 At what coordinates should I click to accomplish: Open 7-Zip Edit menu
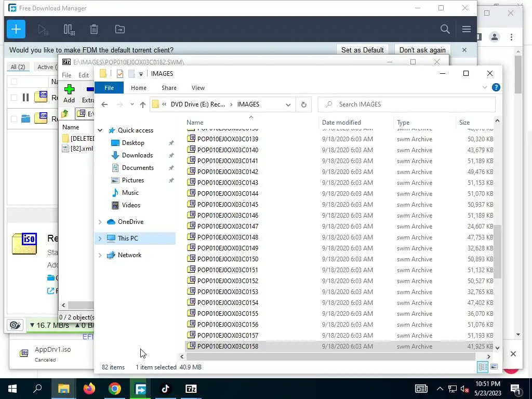tap(84, 75)
